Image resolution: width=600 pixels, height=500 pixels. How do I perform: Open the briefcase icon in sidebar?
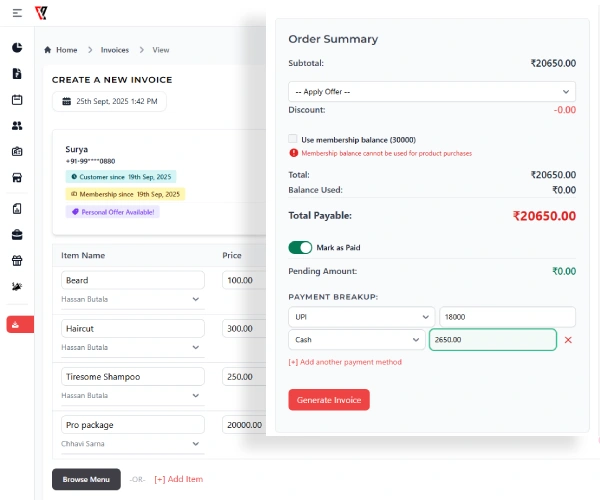[x=17, y=235]
